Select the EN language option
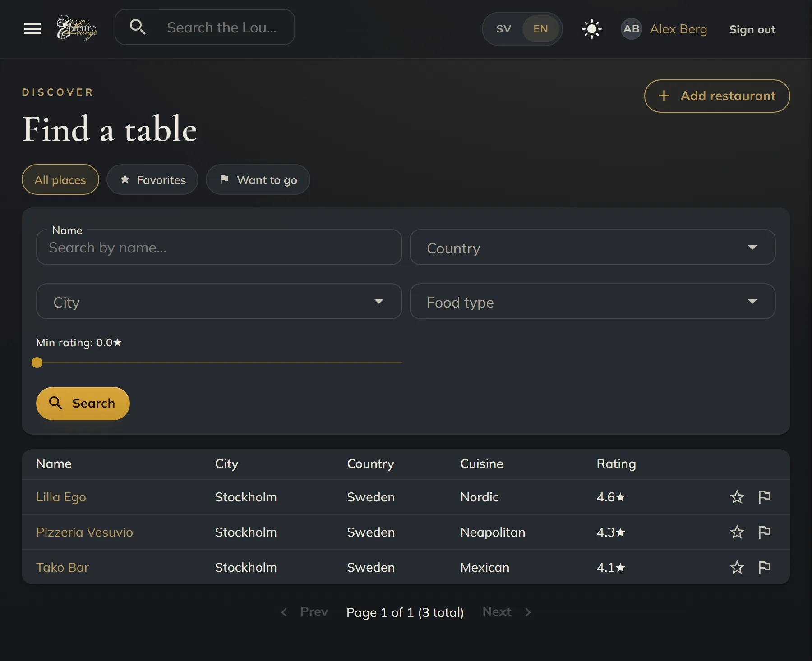The width and height of the screenshot is (812, 661). (540, 29)
